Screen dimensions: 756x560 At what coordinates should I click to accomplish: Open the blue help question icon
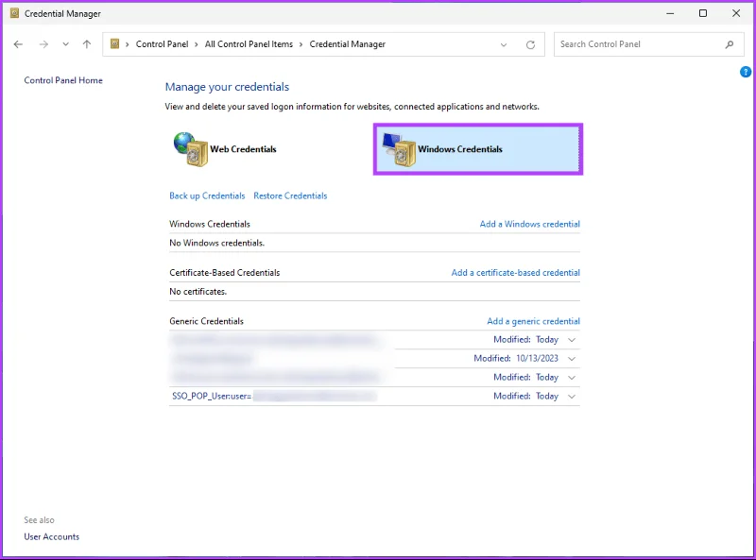pyautogui.click(x=746, y=73)
